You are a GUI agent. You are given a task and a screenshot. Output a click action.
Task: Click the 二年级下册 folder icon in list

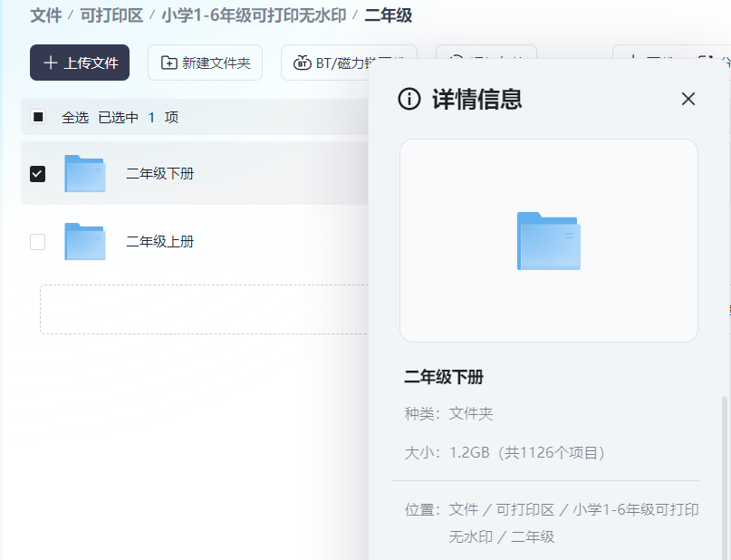(x=85, y=173)
